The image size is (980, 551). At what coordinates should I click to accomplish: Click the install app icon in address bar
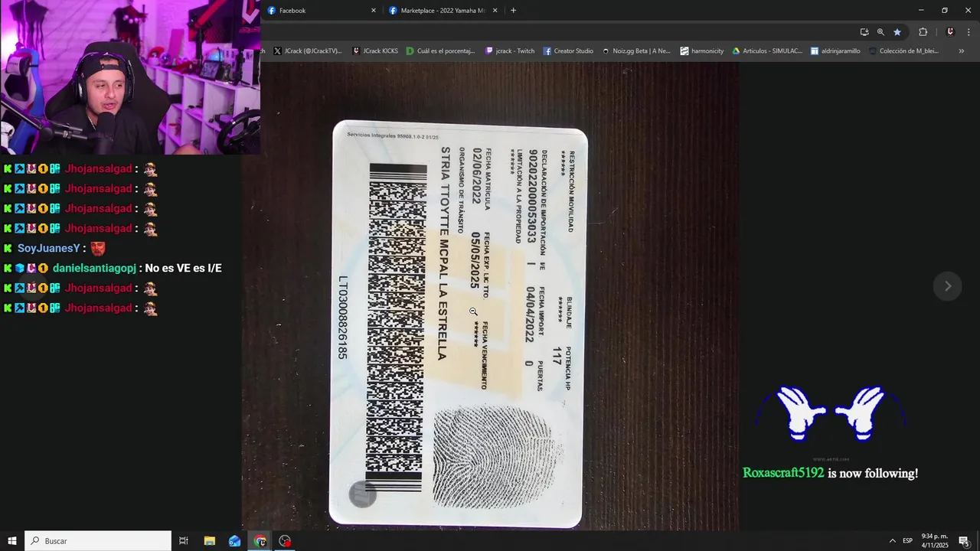point(864,32)
